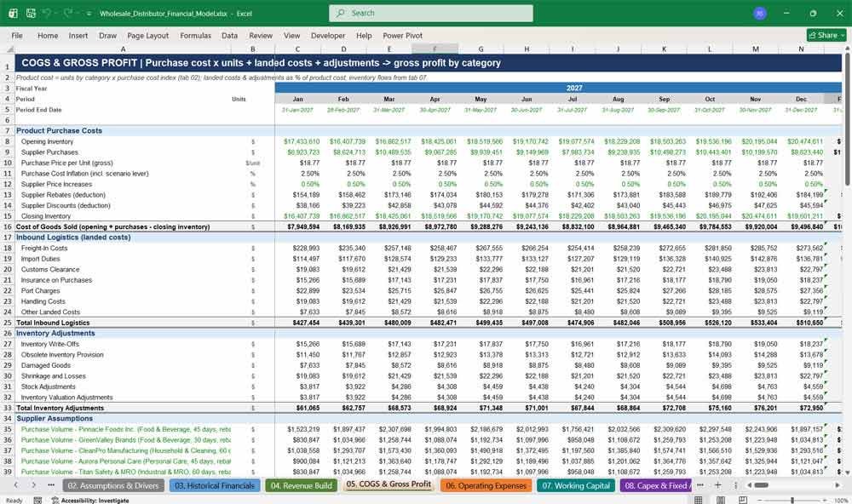
Task: Open the Developer ribbon tab
Action: tap(328, 35)
